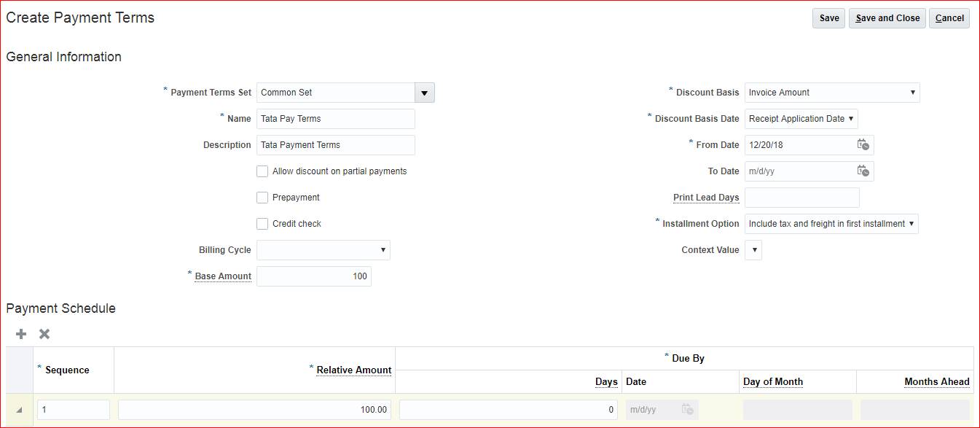Click the Print Lead Days field
This screenshot has width=980, height=428.
[802, 198]
